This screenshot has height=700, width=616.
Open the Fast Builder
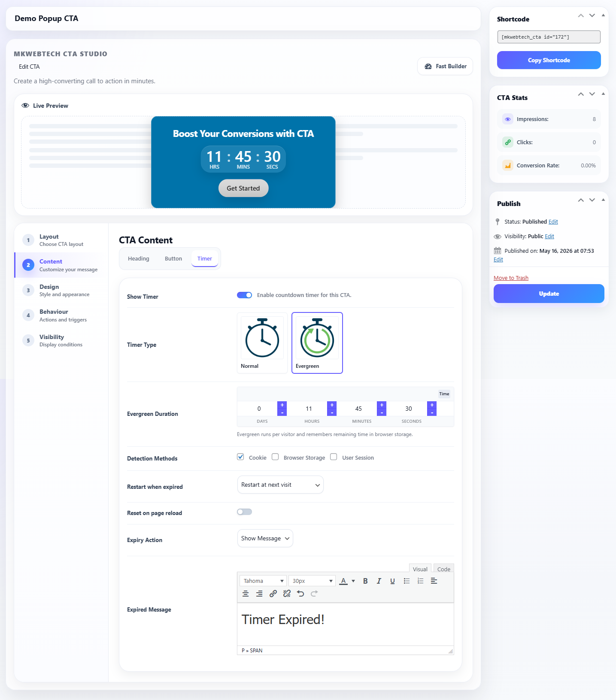[x=445, y=66]
